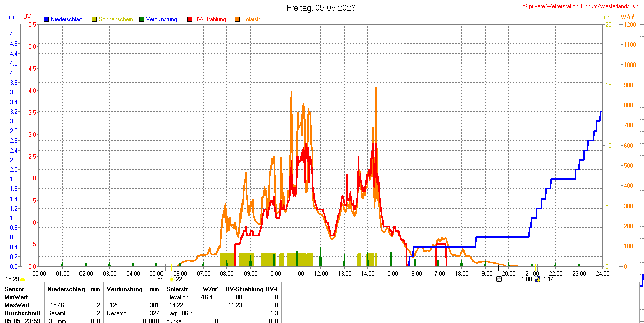Image resolution: width=644 pixels, height=323 pixels.
Task: Click the 18:00 label on time axis
Action: [462, 273]
